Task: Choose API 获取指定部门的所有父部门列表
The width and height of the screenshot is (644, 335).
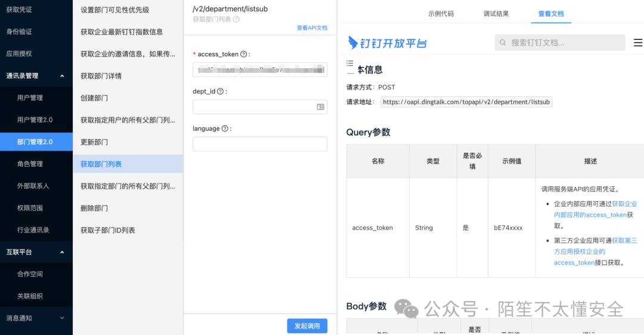Action: pos(128,186)
